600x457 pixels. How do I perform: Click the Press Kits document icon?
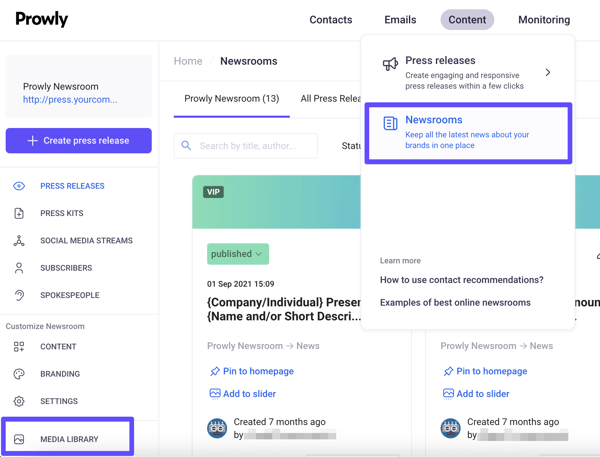19,213
